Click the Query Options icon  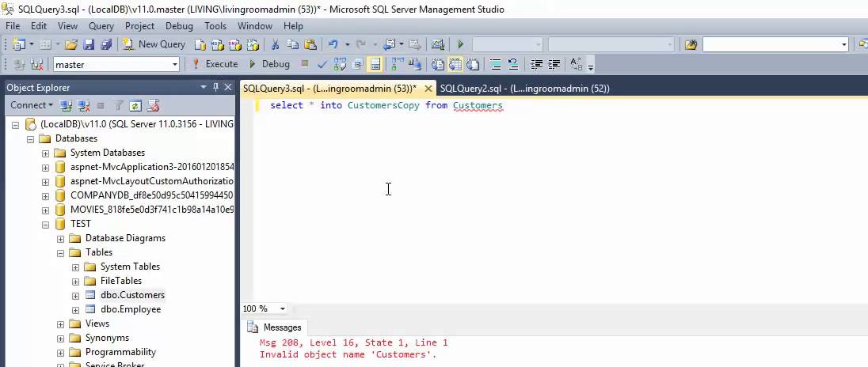(357, 64)
